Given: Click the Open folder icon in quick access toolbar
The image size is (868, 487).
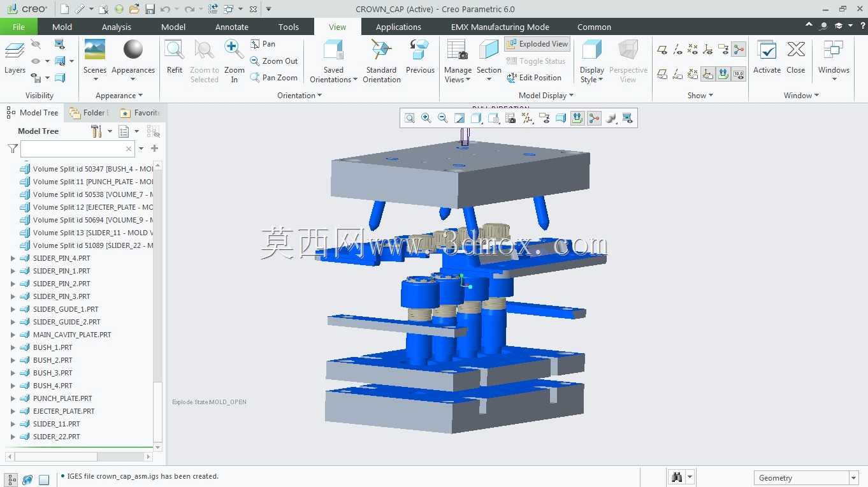Looking at the screenshot, I should point(134,9).
